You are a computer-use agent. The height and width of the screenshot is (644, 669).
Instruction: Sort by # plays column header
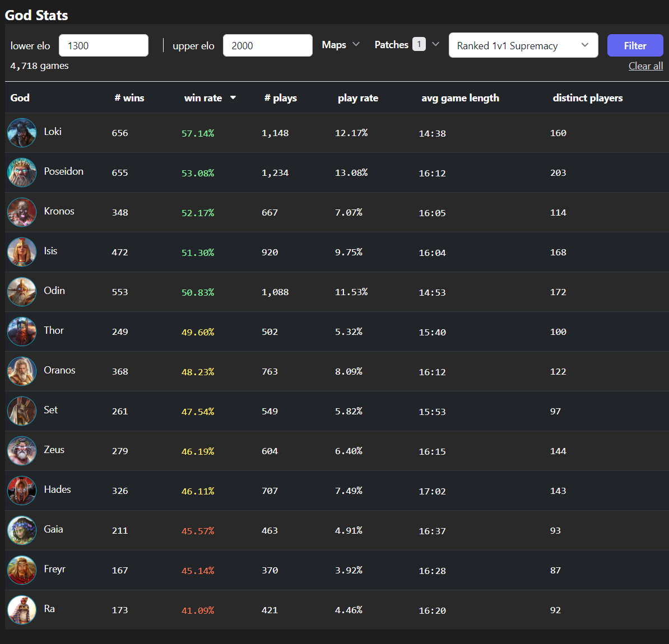point(281,98)
